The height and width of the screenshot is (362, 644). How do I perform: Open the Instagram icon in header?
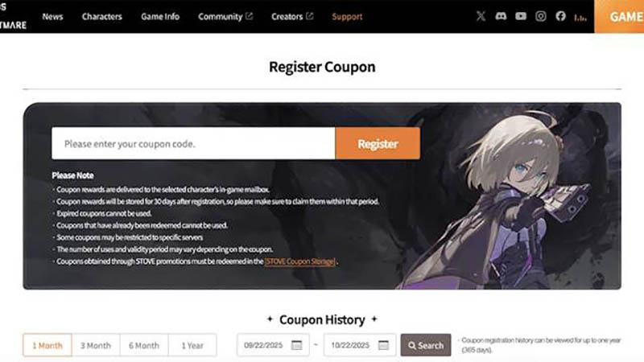[x=540, y=16]
